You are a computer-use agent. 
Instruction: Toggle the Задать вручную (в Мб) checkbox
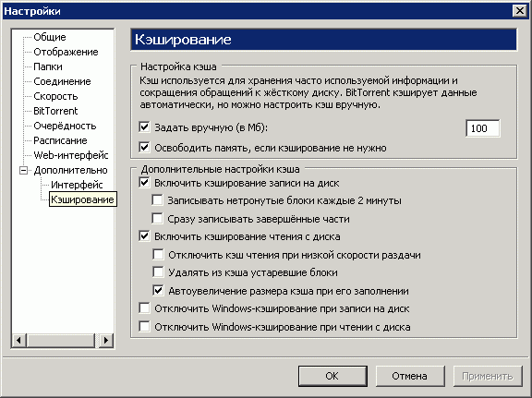coord(144,127)
